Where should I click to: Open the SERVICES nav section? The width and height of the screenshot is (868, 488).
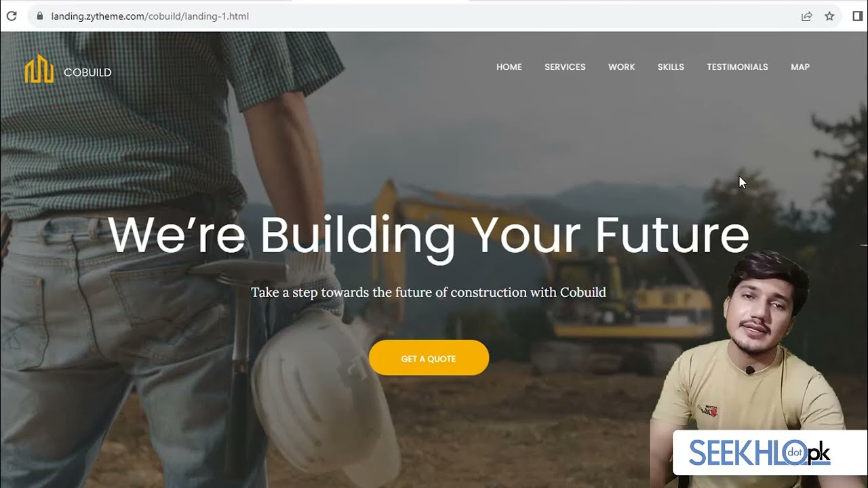click(565, 67)
